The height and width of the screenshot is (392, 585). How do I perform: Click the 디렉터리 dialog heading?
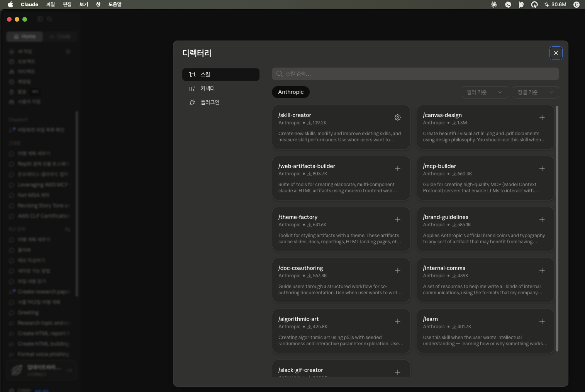pyautogui.click(x=197, y=53)
